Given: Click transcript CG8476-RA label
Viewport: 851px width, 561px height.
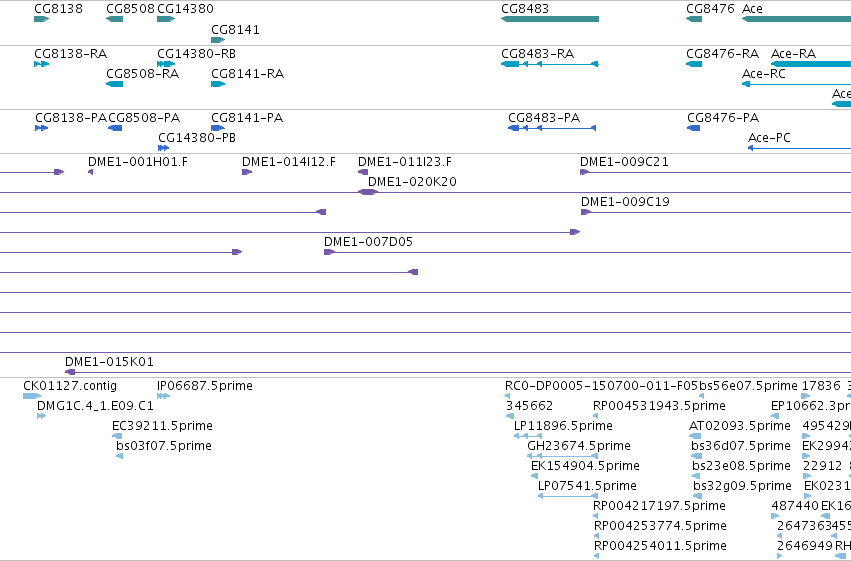Looking at the screenshot, I should (722, 54).
